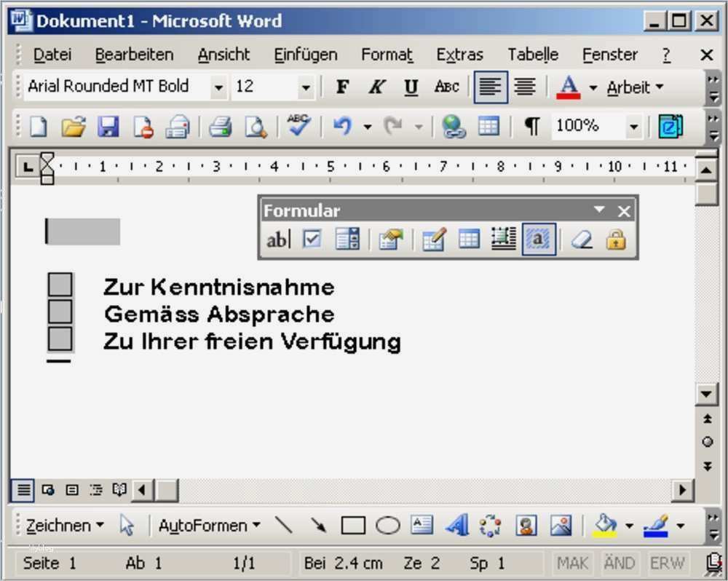The image size is (728, 581).
Task: Expand the font name list
Action: 220,87
